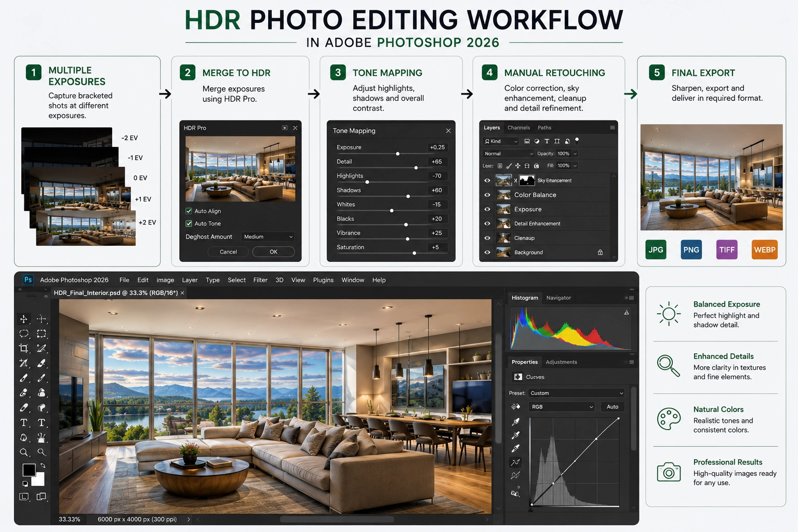Viewport: 798px width, 532px height.
Task: Hide the Sky Enhancement layer
Action: pyautogui.click(x=487, y=180)
